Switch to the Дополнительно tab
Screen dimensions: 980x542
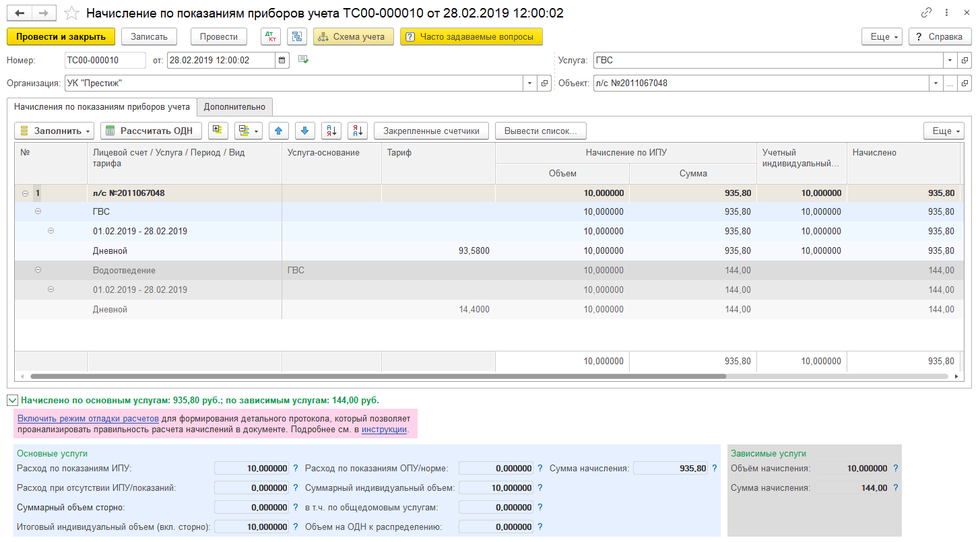pos(235,106)
